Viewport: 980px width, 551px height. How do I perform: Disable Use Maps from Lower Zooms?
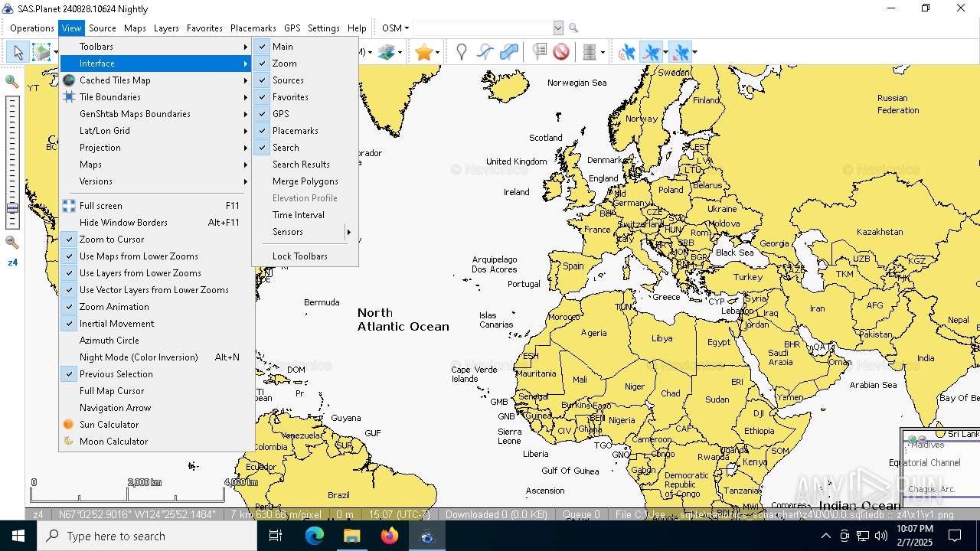(156, 256)
